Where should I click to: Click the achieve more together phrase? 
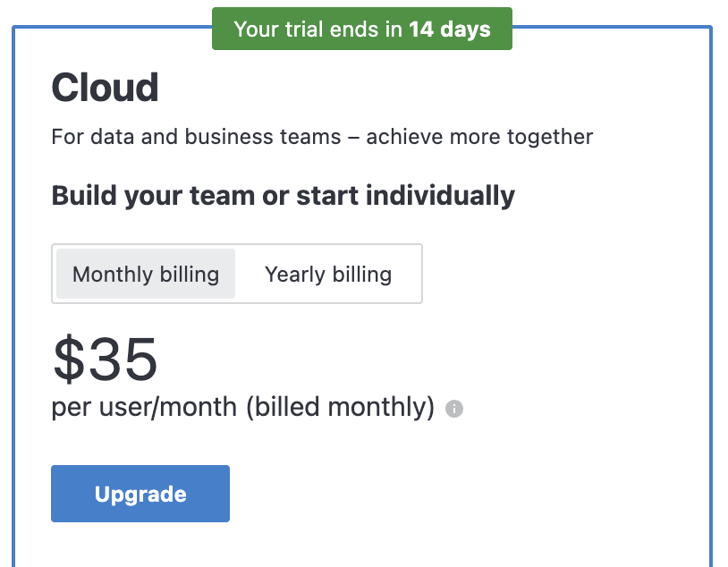[x=479, y=138]
